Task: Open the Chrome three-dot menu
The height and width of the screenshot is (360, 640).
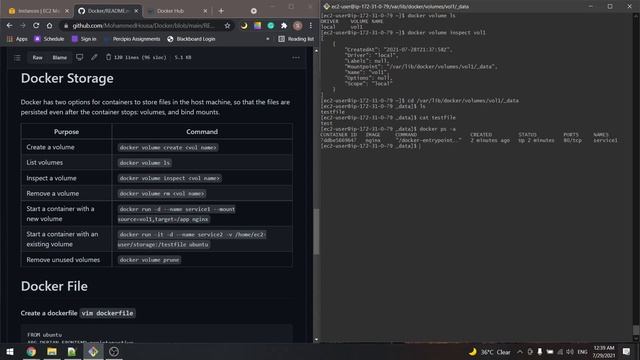Action: click(x=311, y=25)
